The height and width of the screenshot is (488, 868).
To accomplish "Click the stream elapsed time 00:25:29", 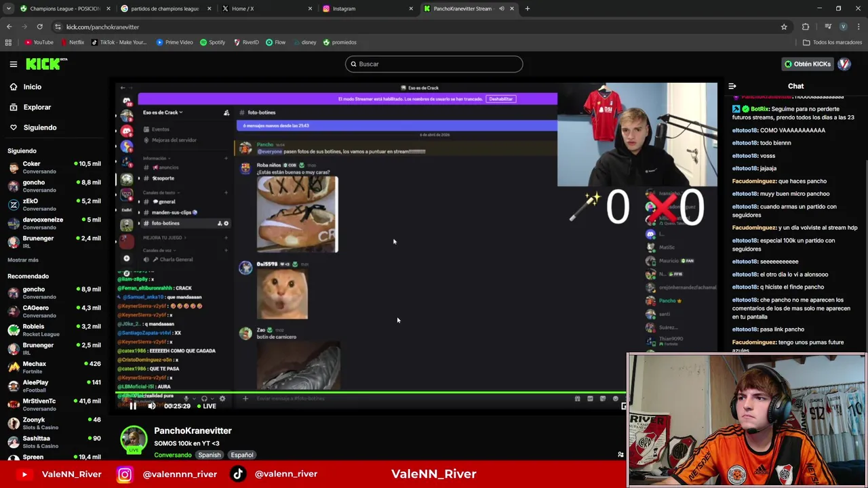I will [x=177, y=406].
